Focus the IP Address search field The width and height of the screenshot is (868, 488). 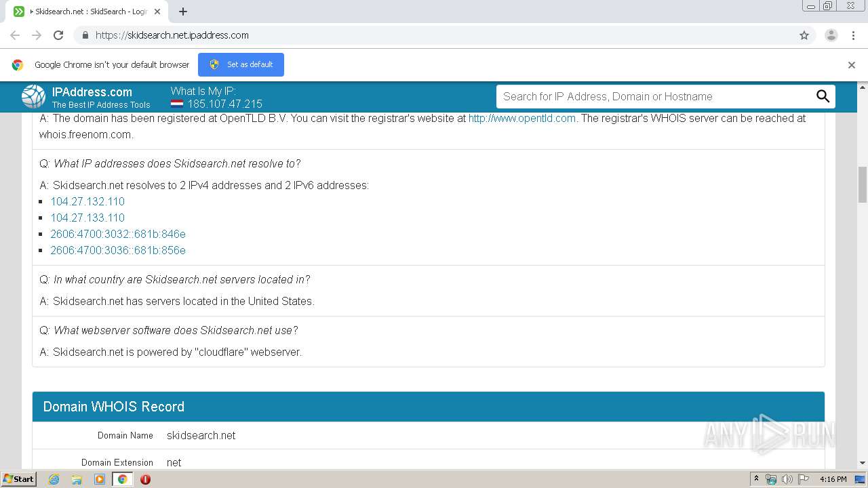(x=654, y=96)
